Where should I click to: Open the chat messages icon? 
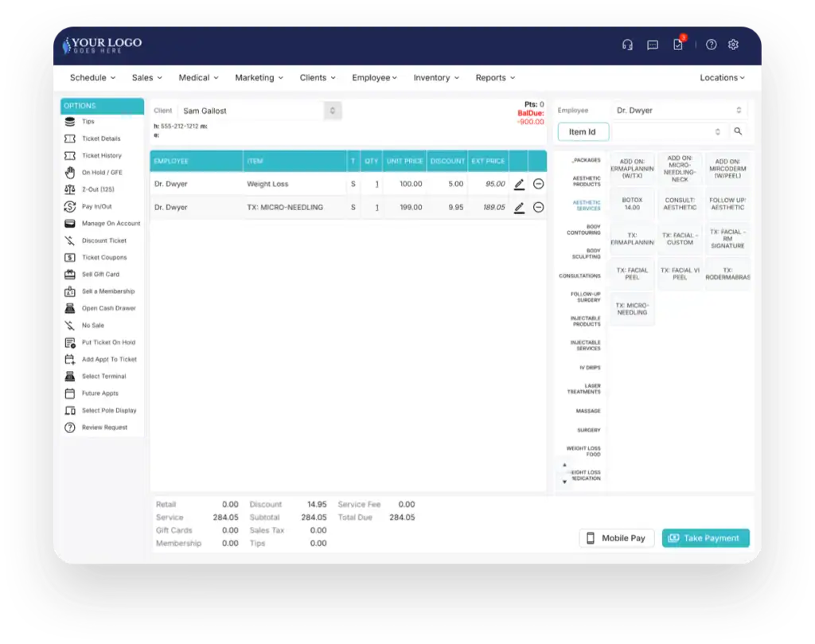point(653,45)
